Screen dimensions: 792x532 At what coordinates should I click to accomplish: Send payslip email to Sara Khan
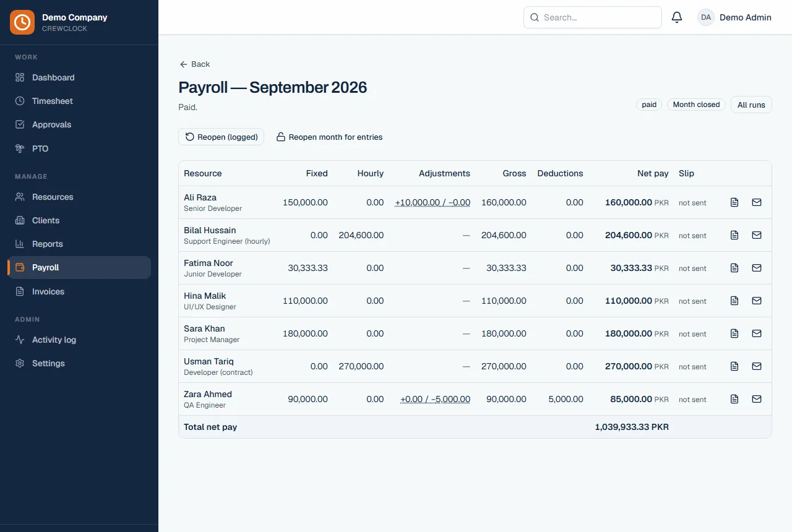click(x=757, y=333)
